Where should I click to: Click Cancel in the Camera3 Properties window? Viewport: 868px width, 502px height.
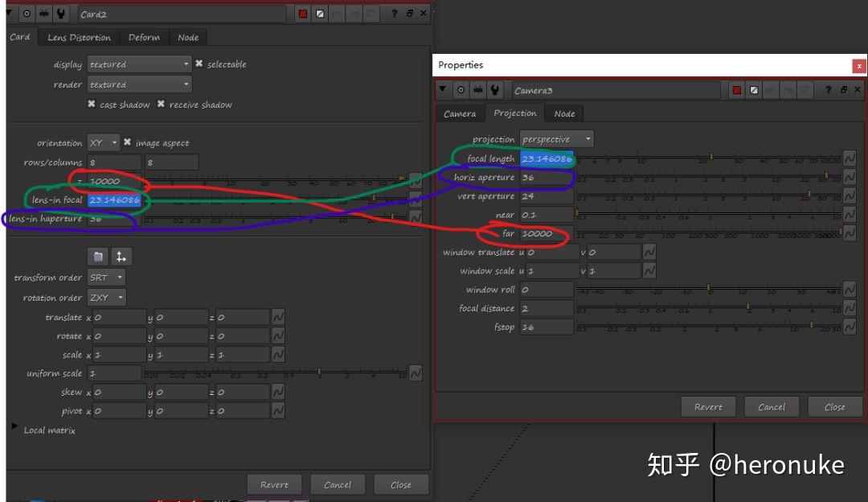click(772, 407)
